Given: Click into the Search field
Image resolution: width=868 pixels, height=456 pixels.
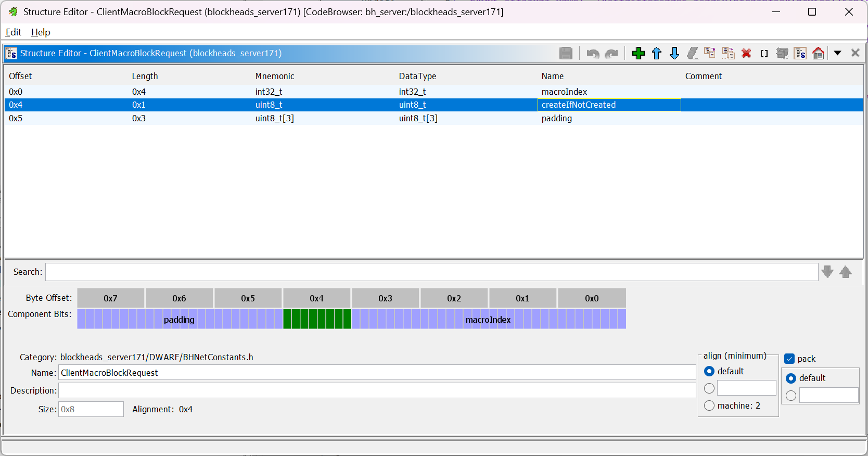Looking at the screenshot, I should (431, 272).
